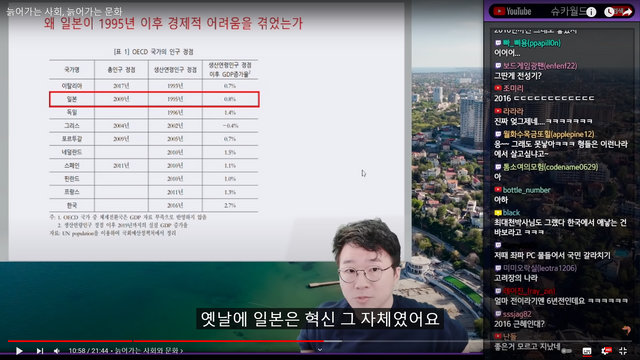Open chapter title '늙어가는 사회와 문화'
The height and width of the screenshot is (360, 640).
[x=149, y=351]
